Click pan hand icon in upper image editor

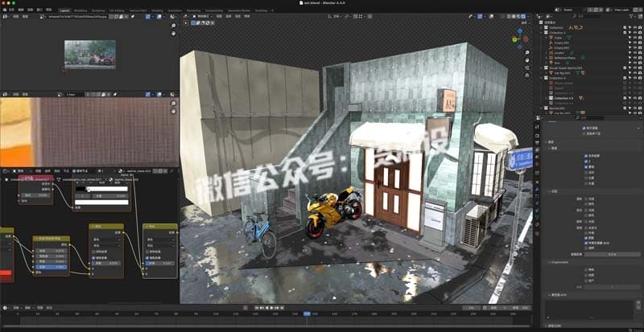tap(174, 33)
